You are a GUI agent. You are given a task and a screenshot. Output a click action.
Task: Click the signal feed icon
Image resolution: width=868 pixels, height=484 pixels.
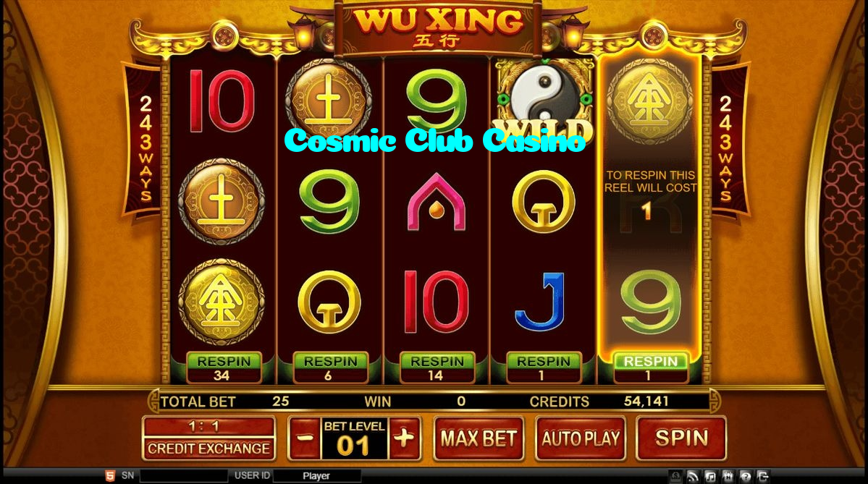[693, 476]
